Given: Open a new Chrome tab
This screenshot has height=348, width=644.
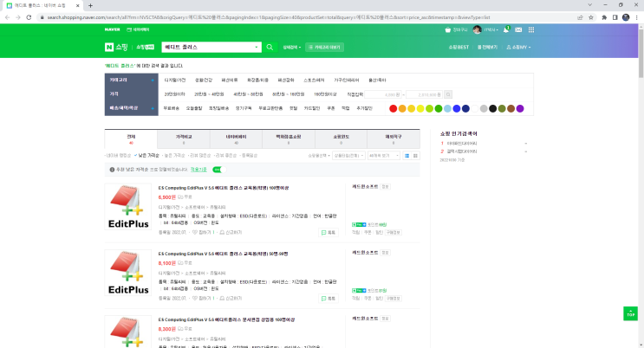Looking at the screenshot, I should (90, 5).
